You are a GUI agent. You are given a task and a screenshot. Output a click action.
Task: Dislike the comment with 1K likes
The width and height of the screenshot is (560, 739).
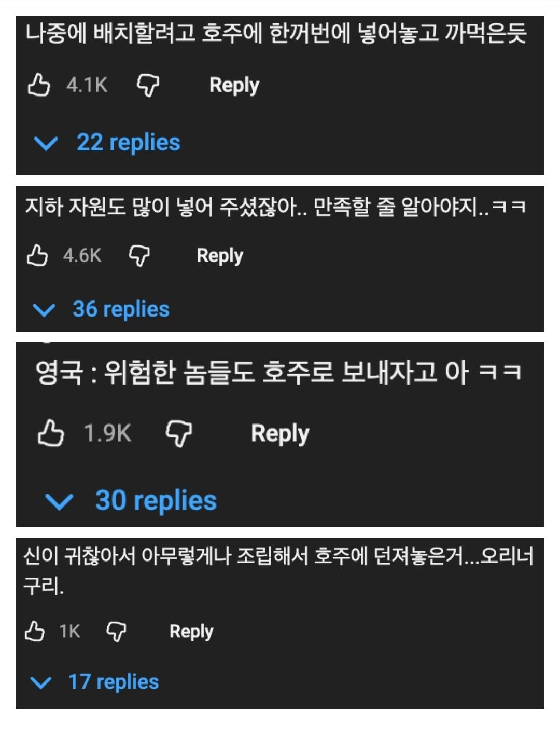click(116, 631)
